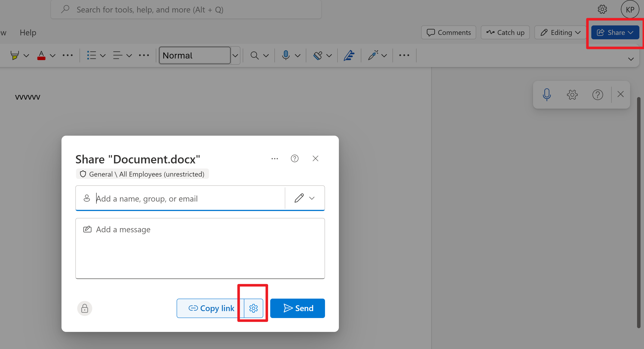Open the Find magnifier icon in ribbon

tap(254, 55)
